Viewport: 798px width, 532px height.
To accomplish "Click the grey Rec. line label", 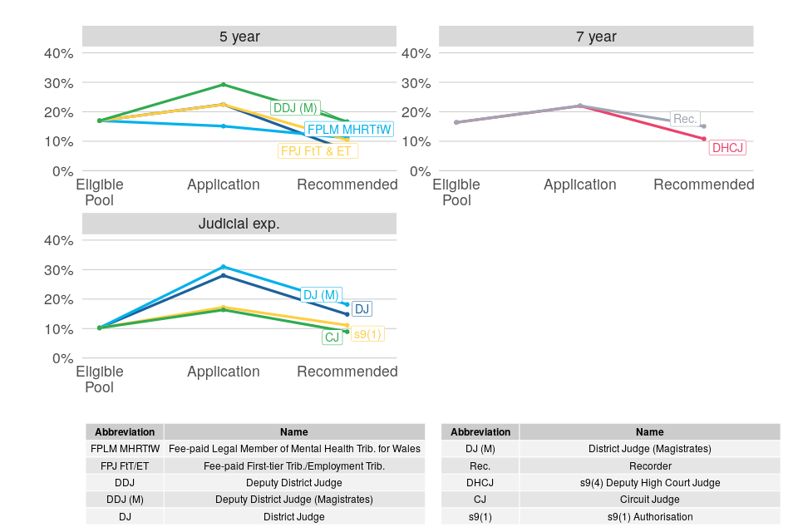I will point(685,119).
